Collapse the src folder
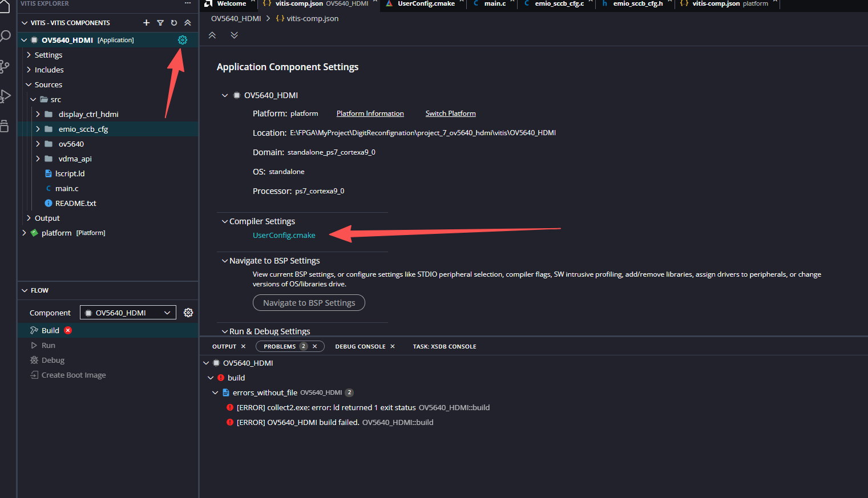The height and width of the screenshot is (498, 868). tap(33, 99)
